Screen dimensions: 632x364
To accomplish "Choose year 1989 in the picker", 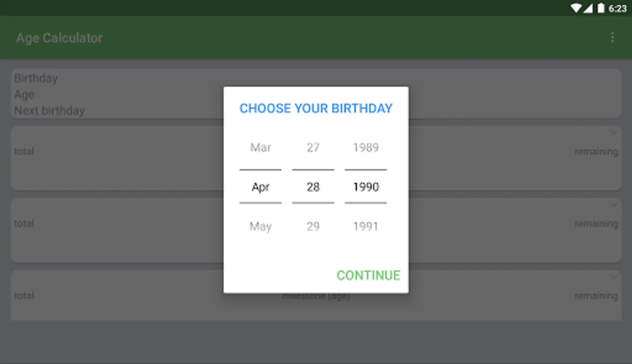I will tap(366, 148).
